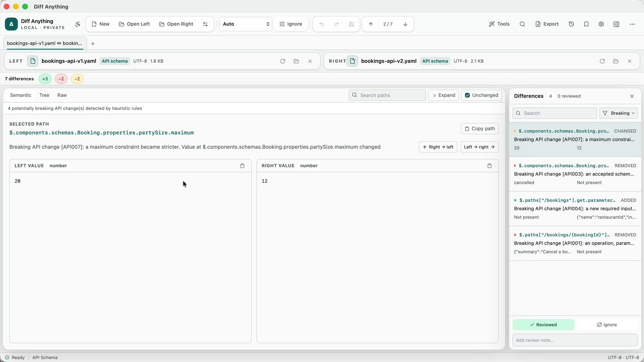Apply Right → left merge button

click(438, 147)
